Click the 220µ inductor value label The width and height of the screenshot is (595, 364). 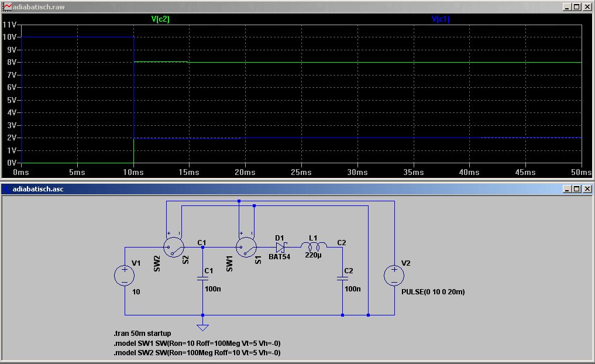click(x=314, y=256)
